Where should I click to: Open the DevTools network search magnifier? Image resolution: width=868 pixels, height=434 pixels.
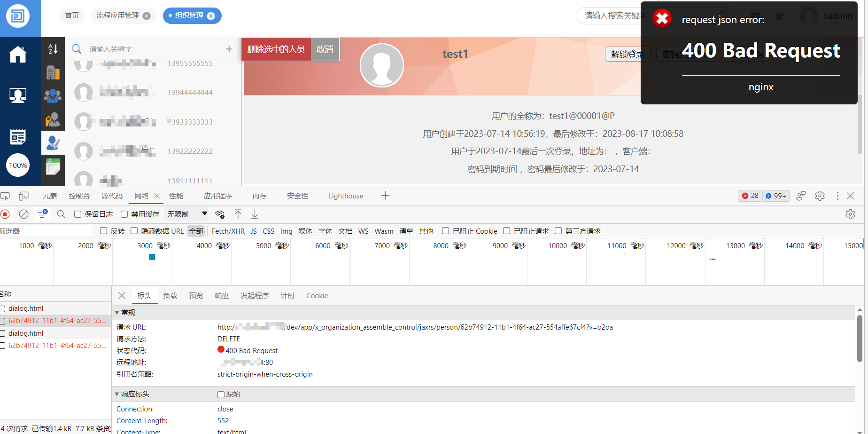(x=61, y=214)
